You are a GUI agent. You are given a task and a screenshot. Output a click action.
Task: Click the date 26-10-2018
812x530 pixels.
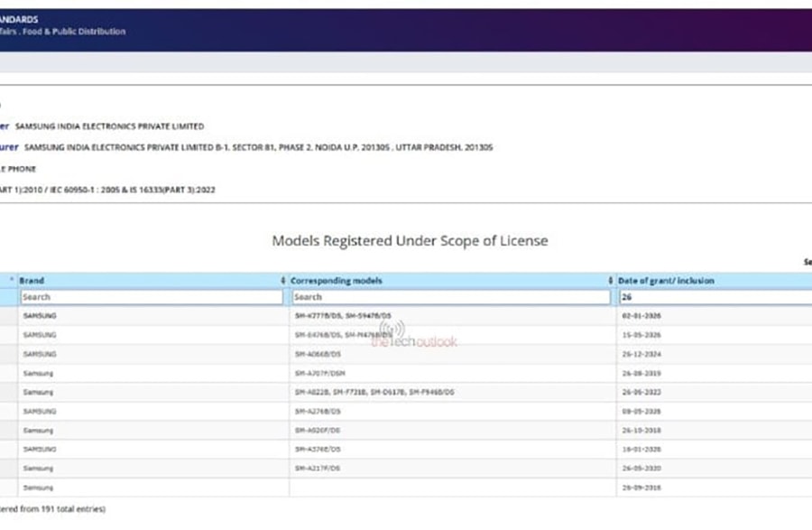pyautogui.click(x=641, y=431)
